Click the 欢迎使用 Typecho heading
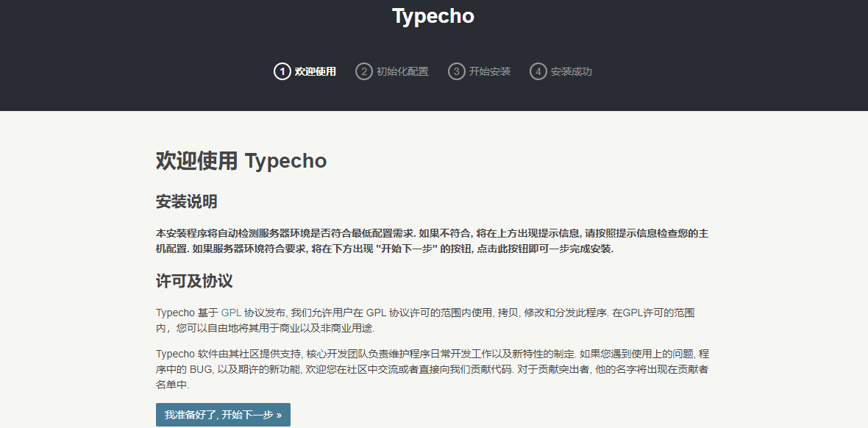 241,161
